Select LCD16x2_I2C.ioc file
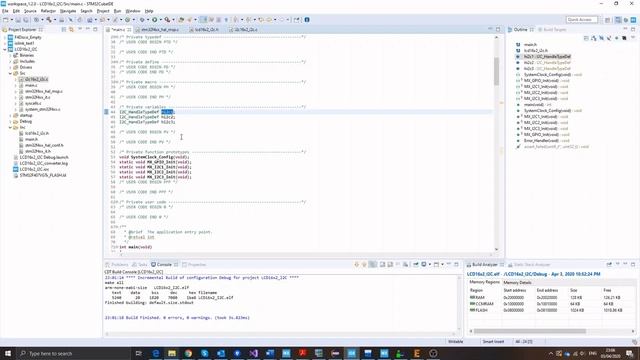This screenshot has height=360, width=640. click(34, 169)
